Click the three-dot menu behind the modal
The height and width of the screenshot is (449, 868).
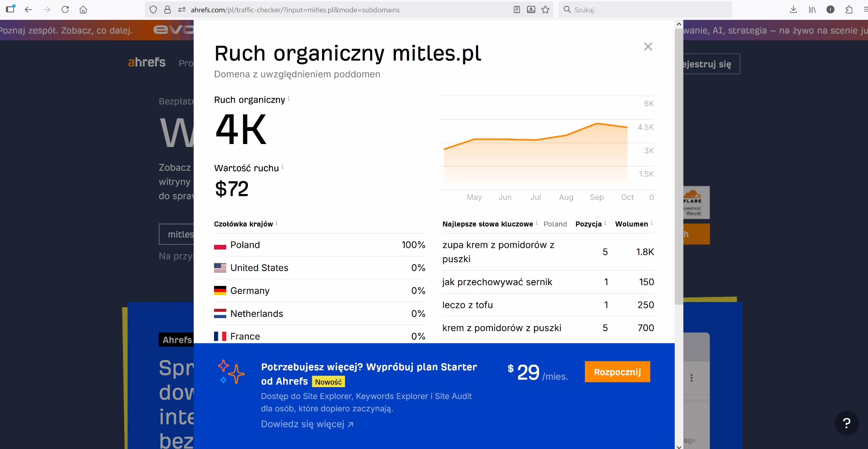[x=691, y=378]
